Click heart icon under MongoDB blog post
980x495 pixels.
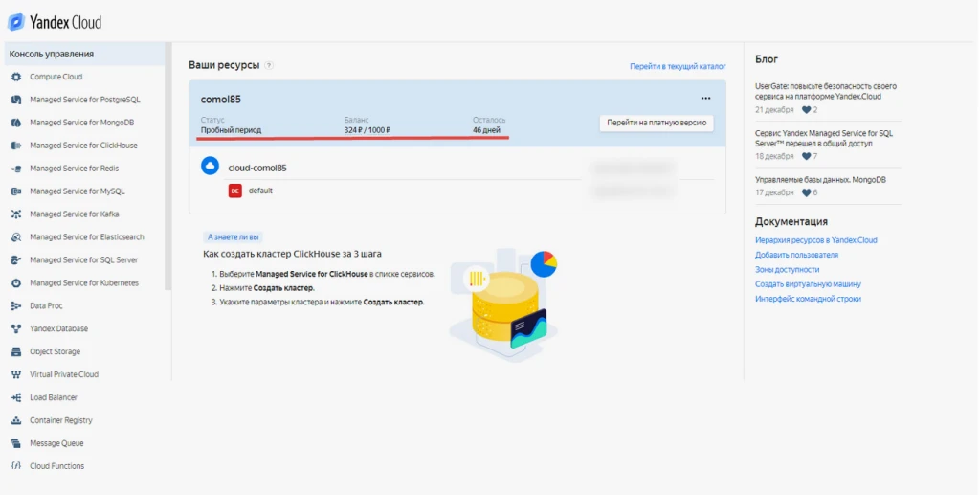(806, 192)
